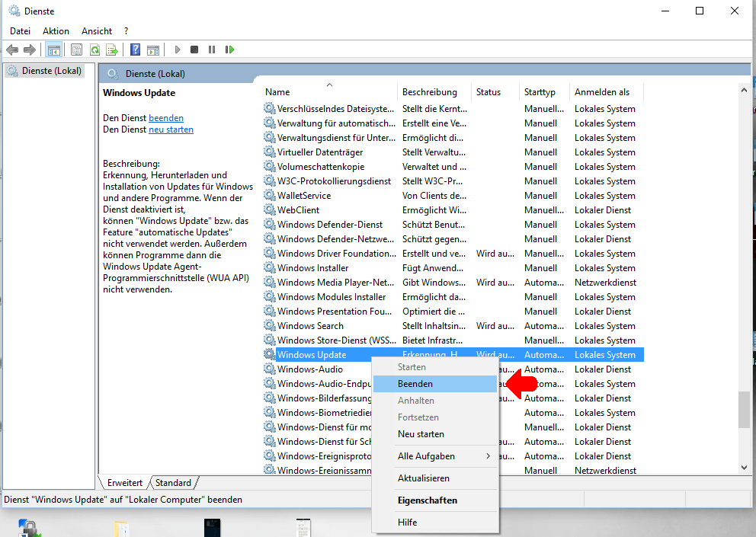Image resolution: width=756 pixels, height=537 pixels.
Task: Select Windows Store-Dienst (WSS... row
Action: click(453, 340)
